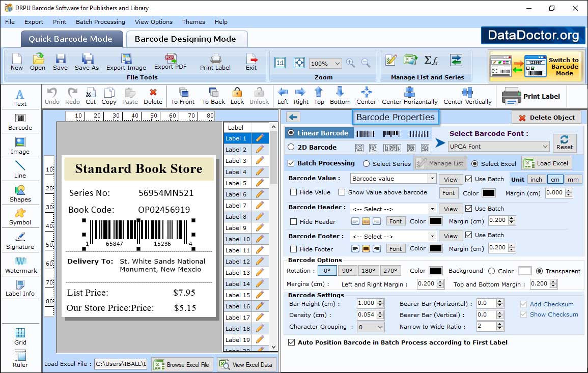Open the Export menu

(34, 22)
